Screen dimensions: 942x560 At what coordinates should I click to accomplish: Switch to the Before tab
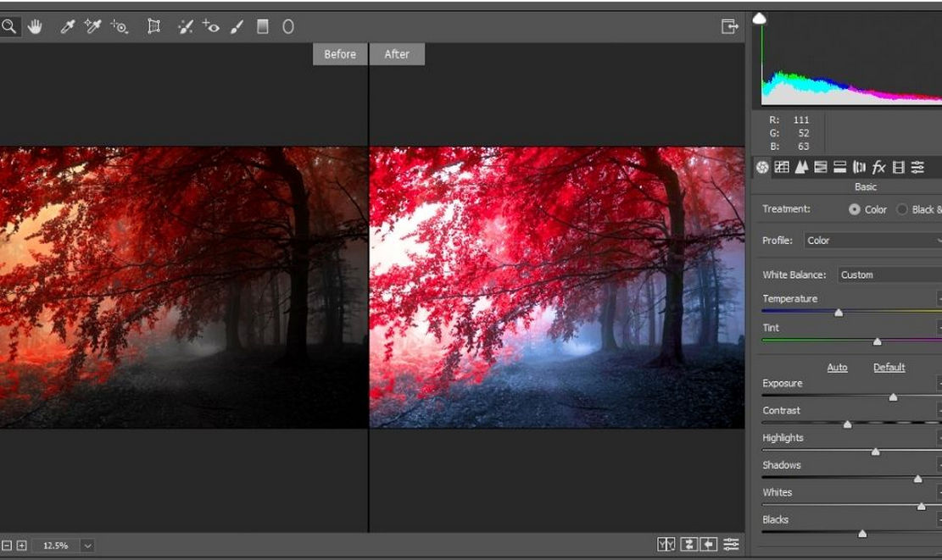click(x=339, y=54)
